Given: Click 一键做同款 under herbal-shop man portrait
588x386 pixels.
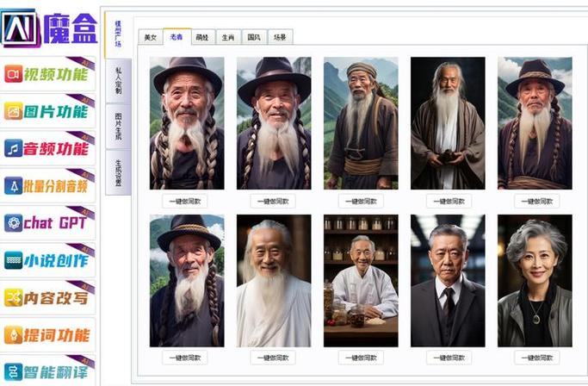Looking at the screenshot, I should click(x=361, y=358).
